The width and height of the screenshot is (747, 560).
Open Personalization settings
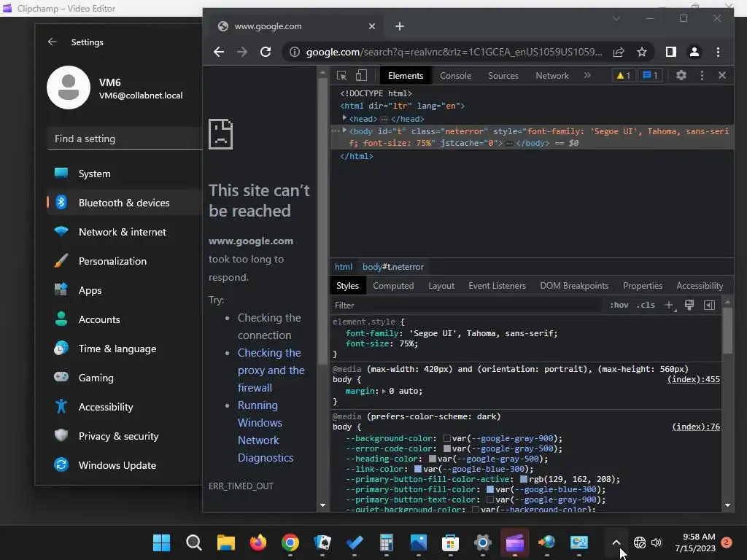[x=125, y=261]
